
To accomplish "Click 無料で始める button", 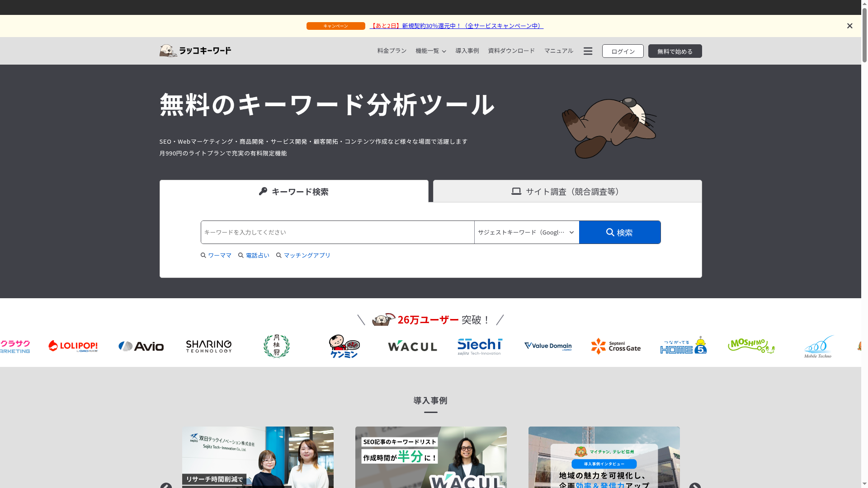I will click(675, 51).
